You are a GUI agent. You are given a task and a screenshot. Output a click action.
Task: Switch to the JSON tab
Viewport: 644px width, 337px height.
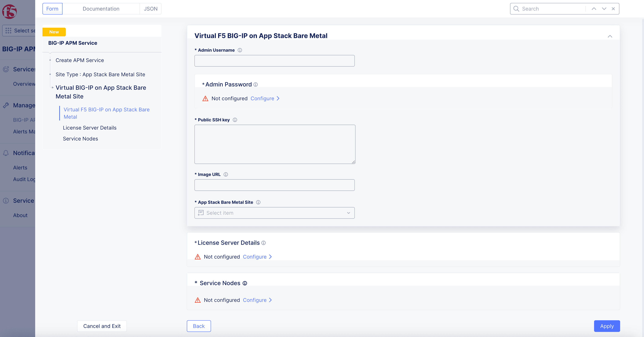pyautogui.click(x=151, y=9)
